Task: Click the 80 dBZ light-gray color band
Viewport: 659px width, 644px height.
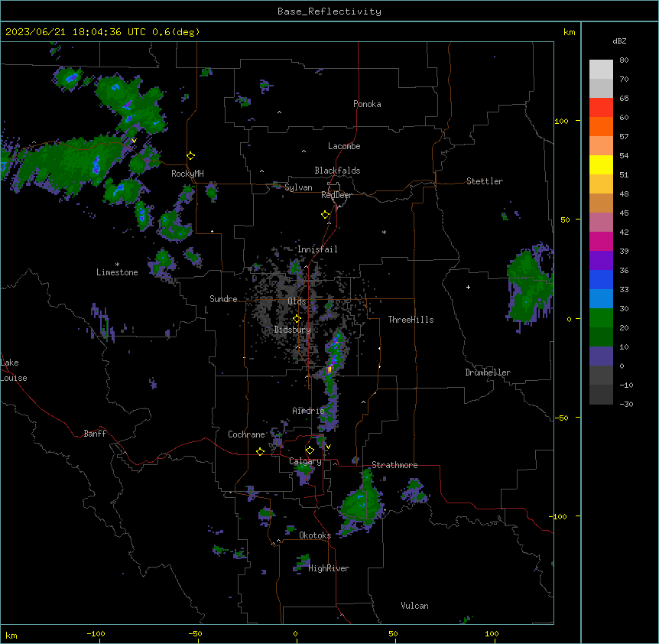Action: tap(601, 70)
